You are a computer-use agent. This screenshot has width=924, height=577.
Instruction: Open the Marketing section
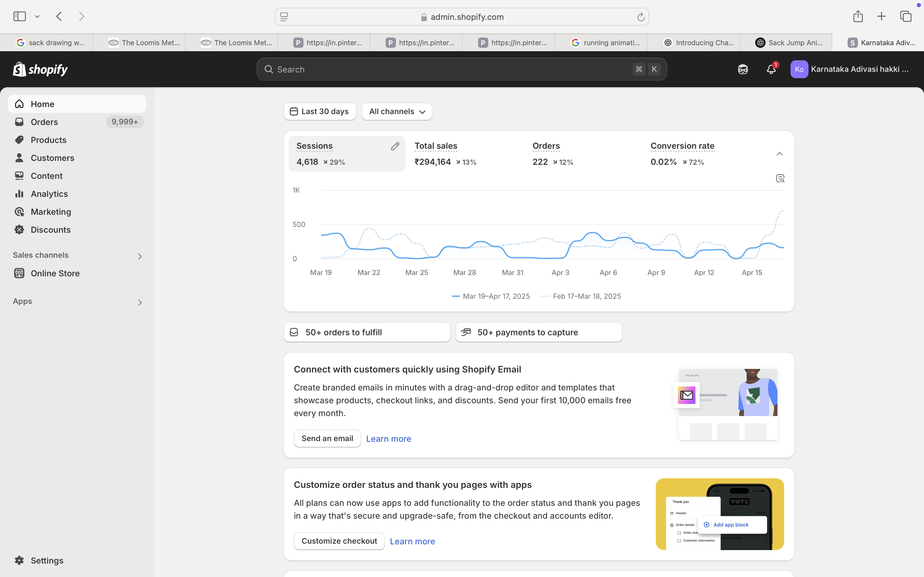click(x=51, y=212)
